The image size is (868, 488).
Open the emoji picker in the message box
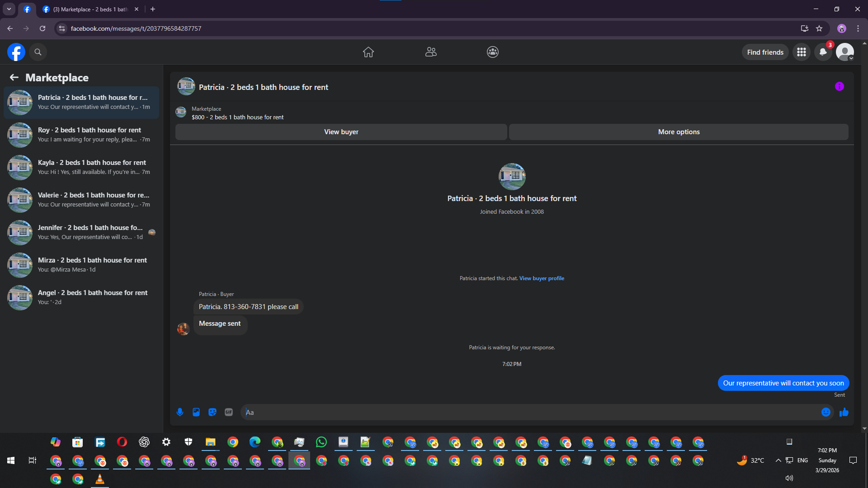tap(826, 412)
